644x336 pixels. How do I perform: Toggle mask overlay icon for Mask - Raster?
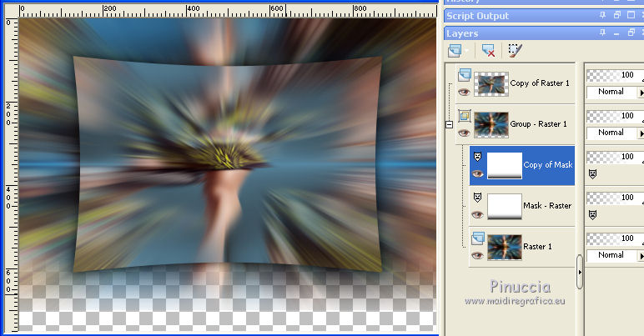(592, 214)
